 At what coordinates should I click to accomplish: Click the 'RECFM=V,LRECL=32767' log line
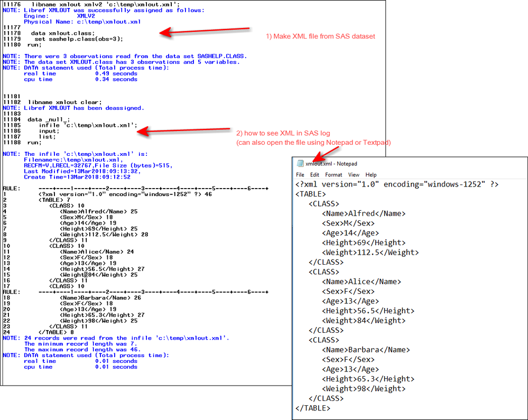(98, 165)
